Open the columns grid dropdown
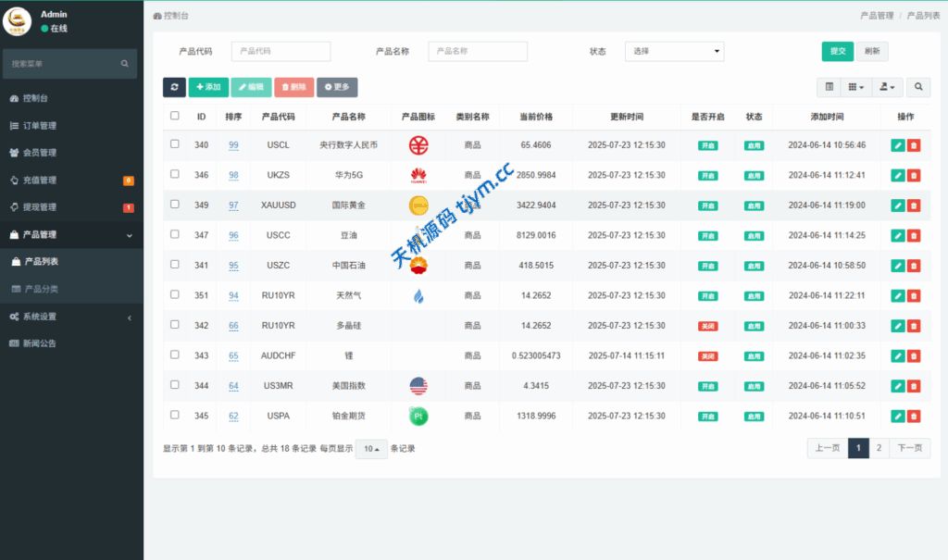Image resolution: width=948 pixels, height=560 pixels. [856, 87]
